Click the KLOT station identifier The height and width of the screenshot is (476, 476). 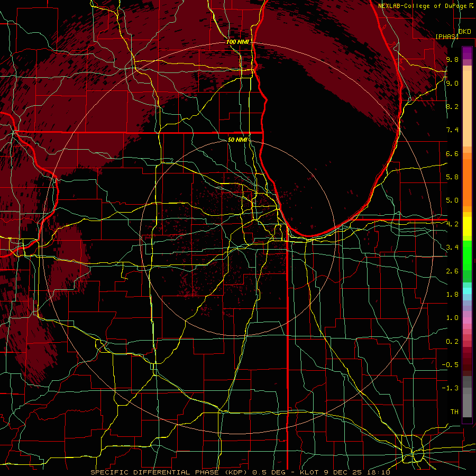[309, 472]
